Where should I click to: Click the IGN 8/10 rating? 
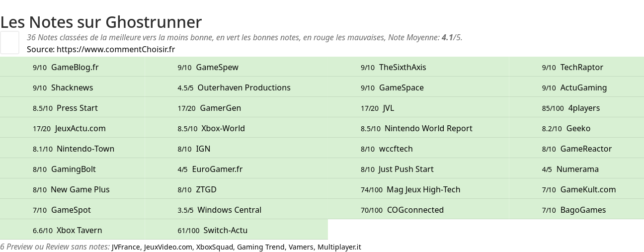194,149
